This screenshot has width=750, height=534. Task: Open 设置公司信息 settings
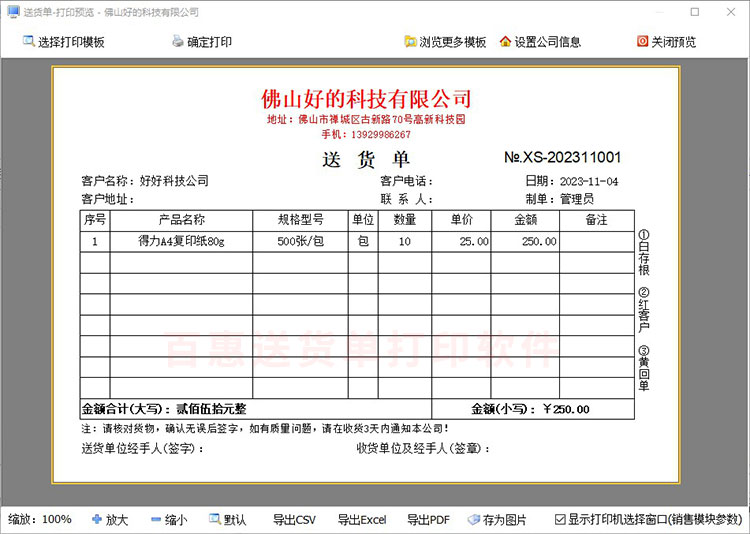pyautogui.click(x=548, y=42)
